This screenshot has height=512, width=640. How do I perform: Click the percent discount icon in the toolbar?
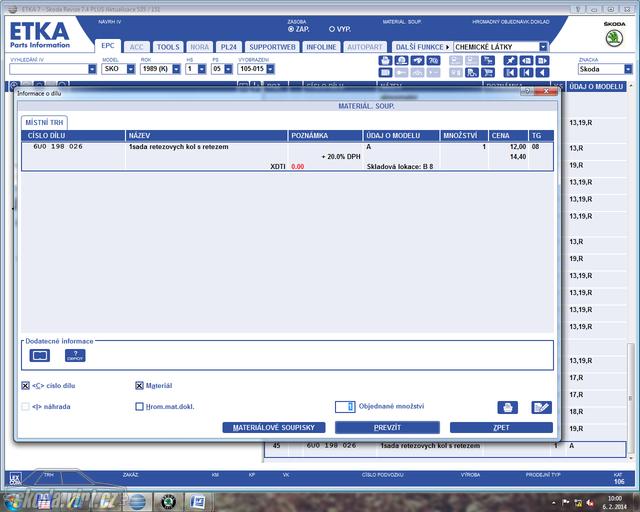coord(433,61)
